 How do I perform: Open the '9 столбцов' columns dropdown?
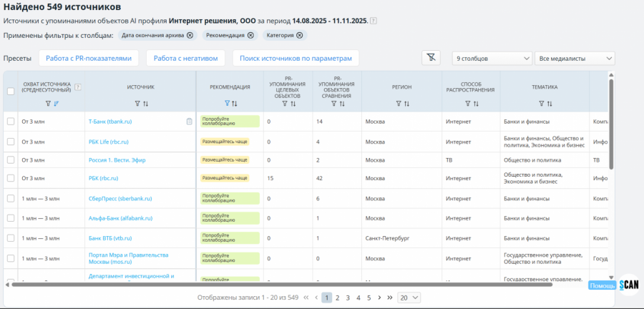pos(491,58)
